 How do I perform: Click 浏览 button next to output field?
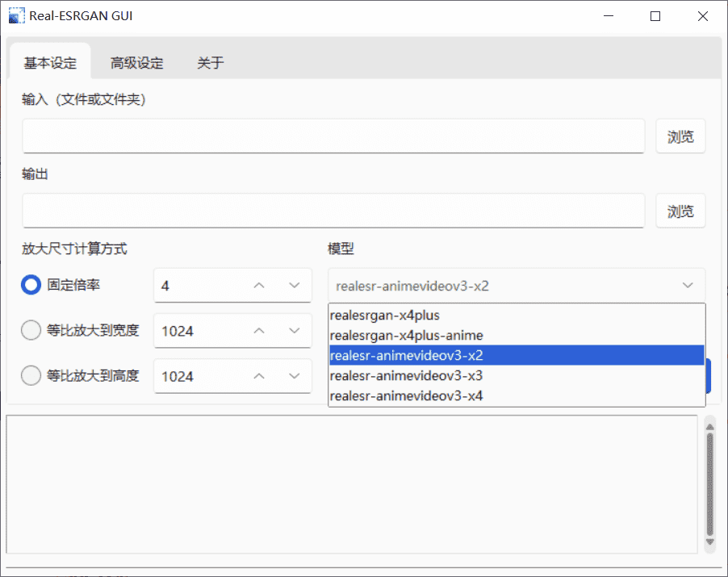click(680, 211)
